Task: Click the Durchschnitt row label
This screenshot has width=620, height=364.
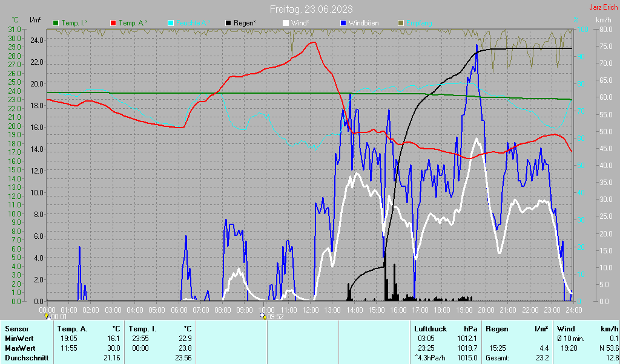Action: coord(25,358)
